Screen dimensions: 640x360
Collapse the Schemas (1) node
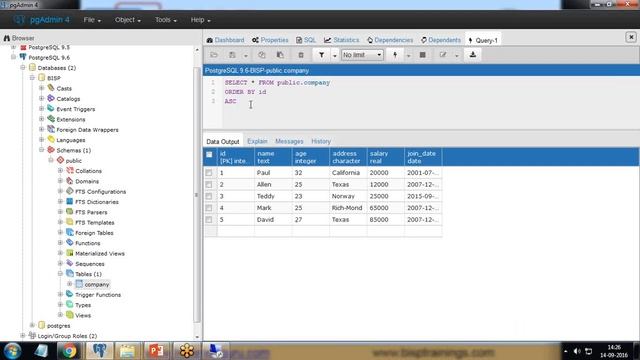pyautogui.click(x=42, y=150)
